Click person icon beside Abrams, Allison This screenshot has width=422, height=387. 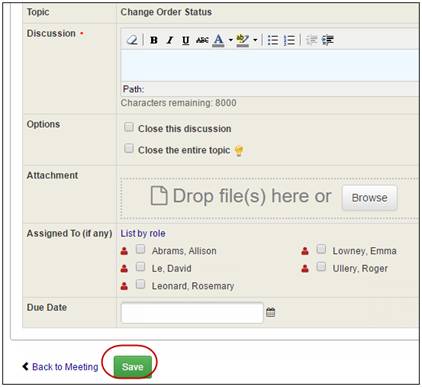pyautogui.click(x=124, y=251)
